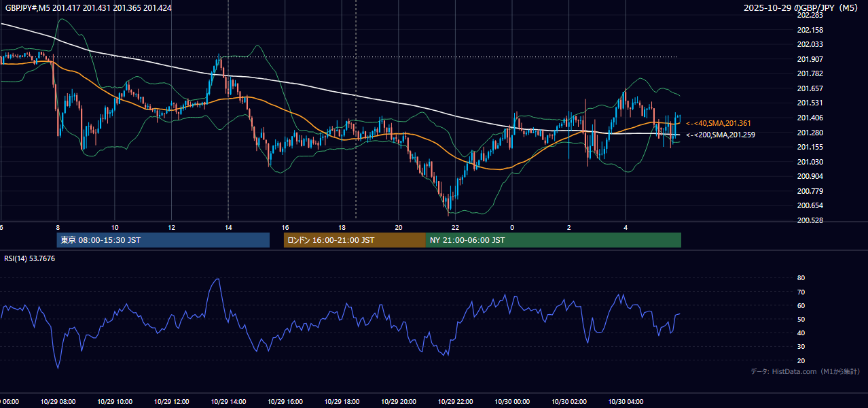
Task: Click the 10/29 22:00 time axis label
Action: click(x=455, y=402)
